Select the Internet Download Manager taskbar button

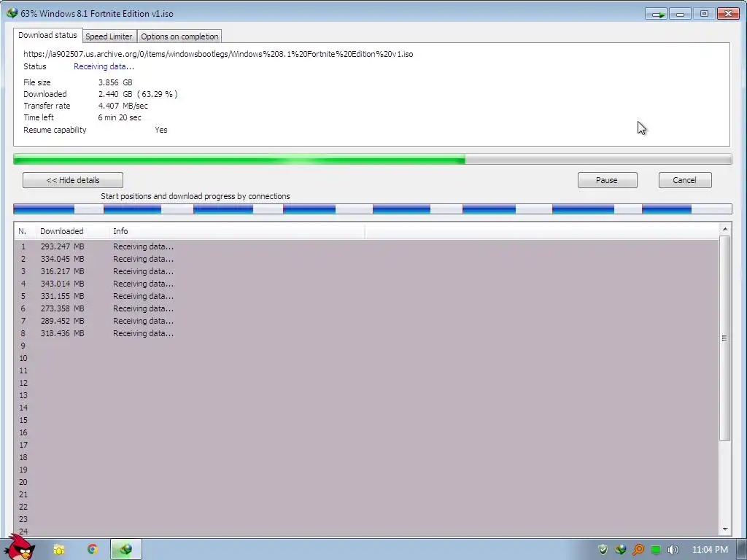pos(126,550)
